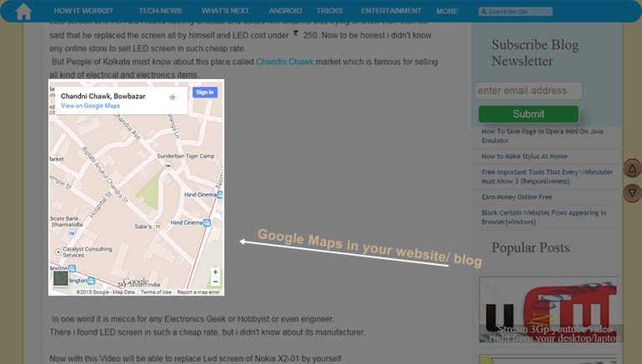Open the Tech-News menu
The image size is (642, 364).
click(x=160, y=11)
